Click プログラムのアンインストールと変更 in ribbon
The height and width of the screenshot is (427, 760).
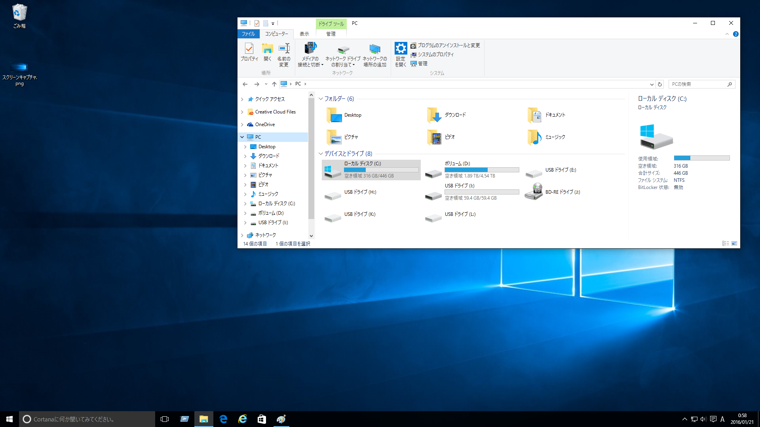[445, 46]
